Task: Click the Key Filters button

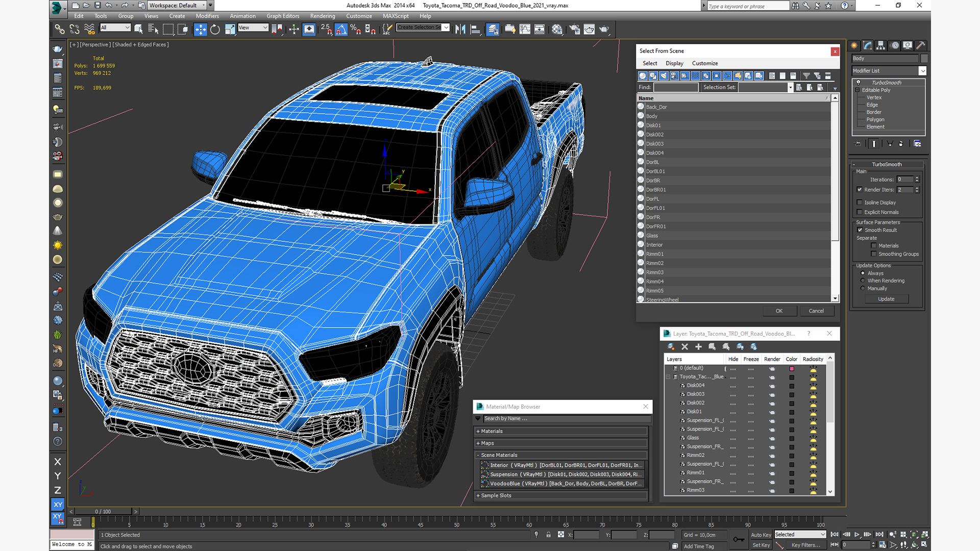Action: point(806,545)
